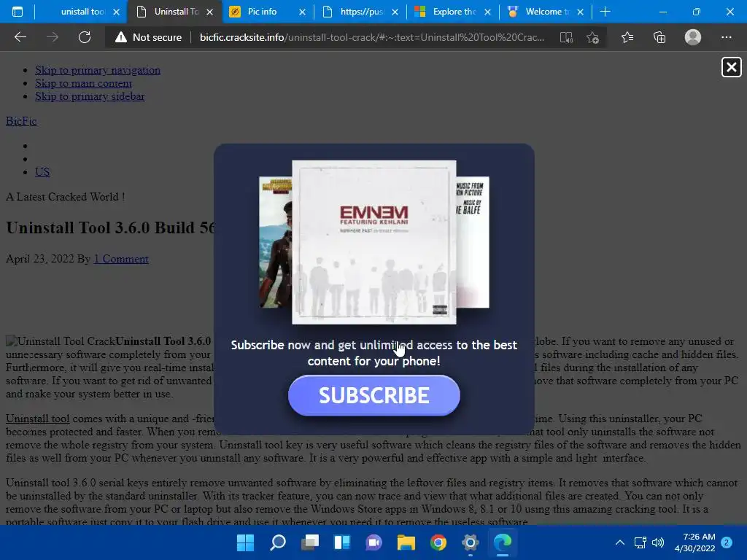
Task: Open the Settings and more menu
Action: point(726,37)
